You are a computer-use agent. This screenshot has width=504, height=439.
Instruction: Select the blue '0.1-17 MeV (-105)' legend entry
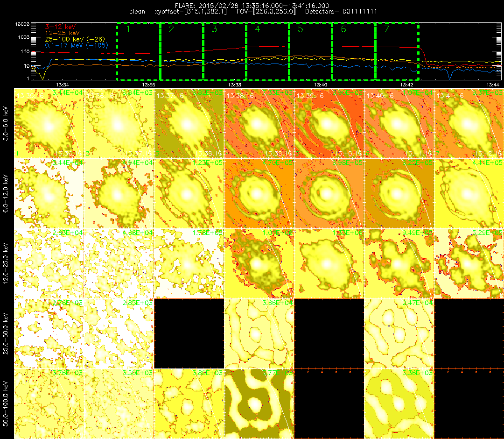click(77, 45)
